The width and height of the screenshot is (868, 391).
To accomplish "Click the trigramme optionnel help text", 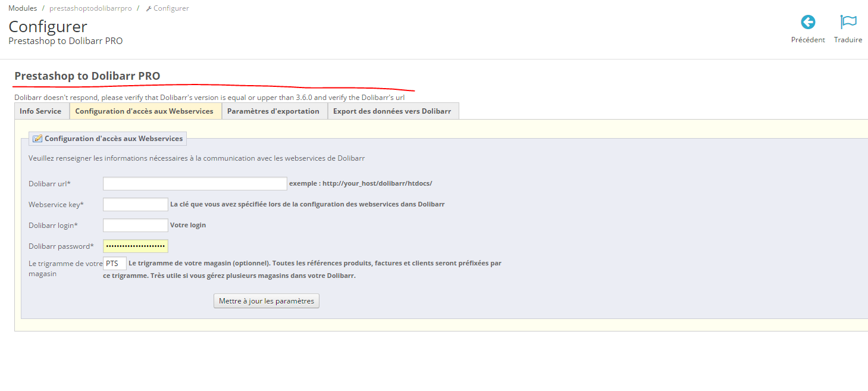I will [x=302, y=269].
